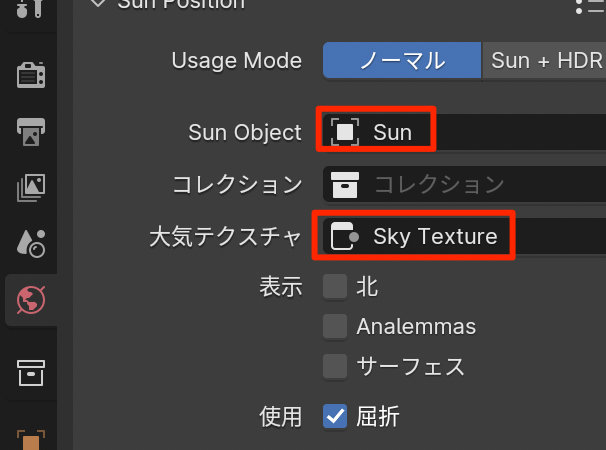Open the Collection properties archive-box tab
Viewport: 606px width, 450px height.
click(29, 372)
